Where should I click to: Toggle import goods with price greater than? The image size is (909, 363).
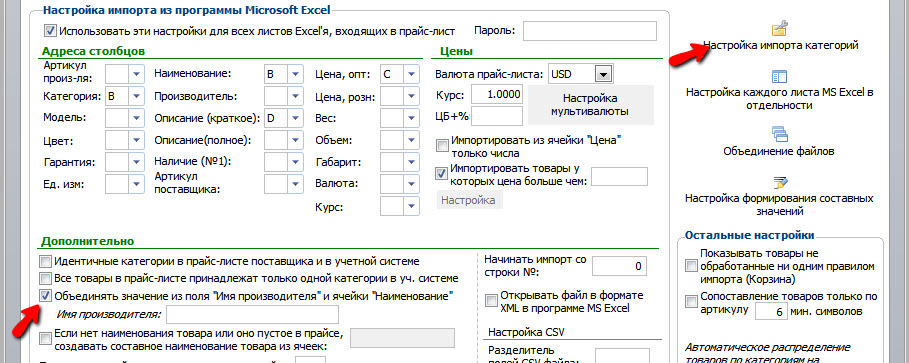pos(442,172)
